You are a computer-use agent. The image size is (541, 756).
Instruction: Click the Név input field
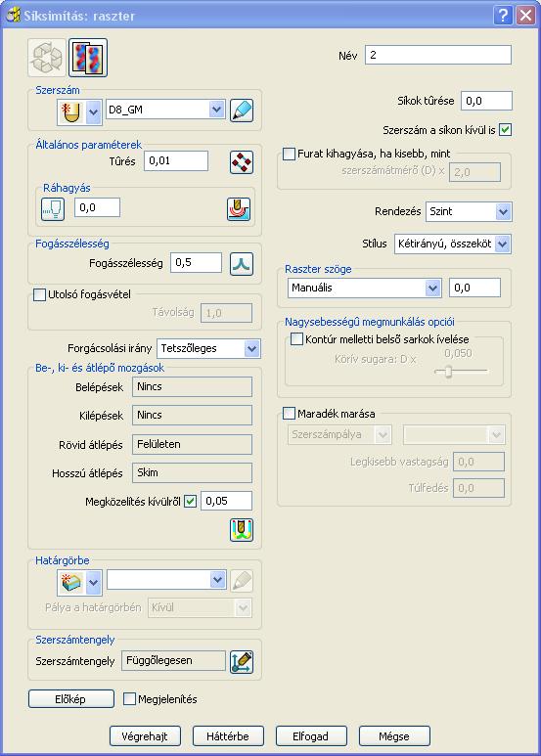click(x=438, y=55)
